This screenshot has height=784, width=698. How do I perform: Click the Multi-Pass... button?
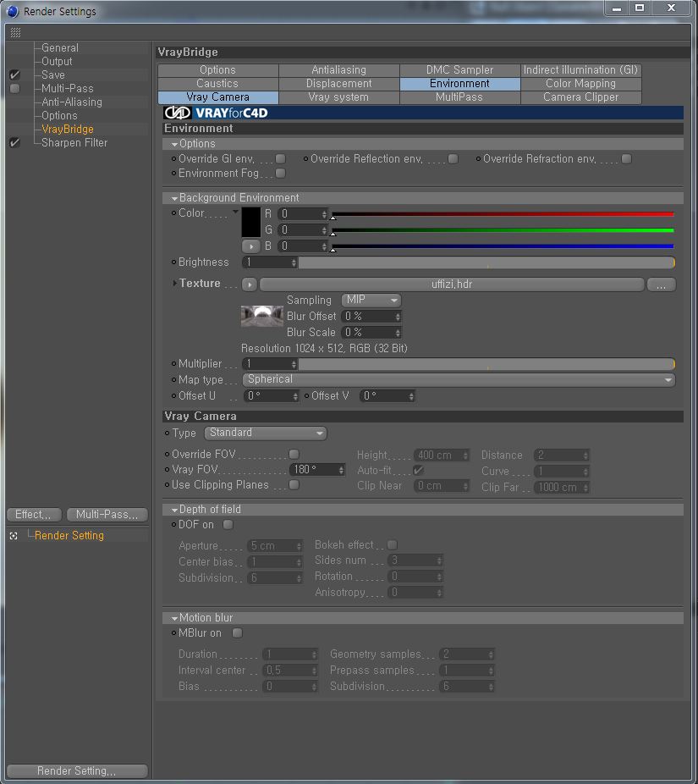coord(107,515)
